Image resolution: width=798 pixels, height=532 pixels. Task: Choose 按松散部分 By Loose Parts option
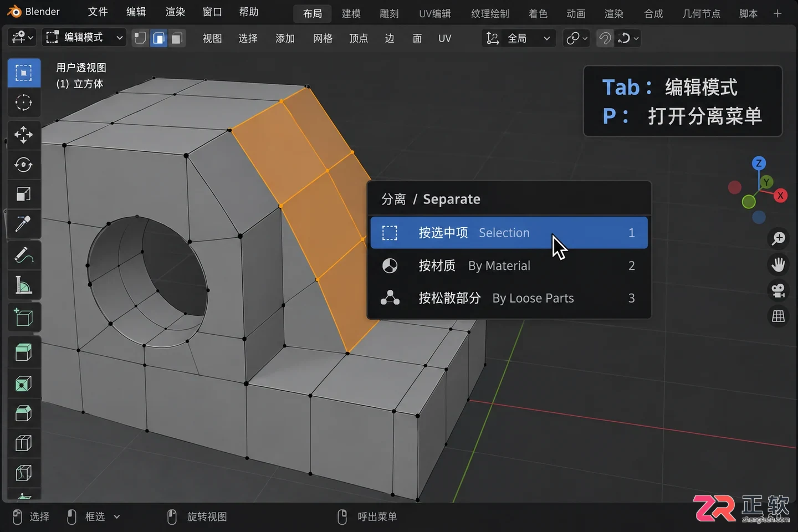(x=509, y=298)
